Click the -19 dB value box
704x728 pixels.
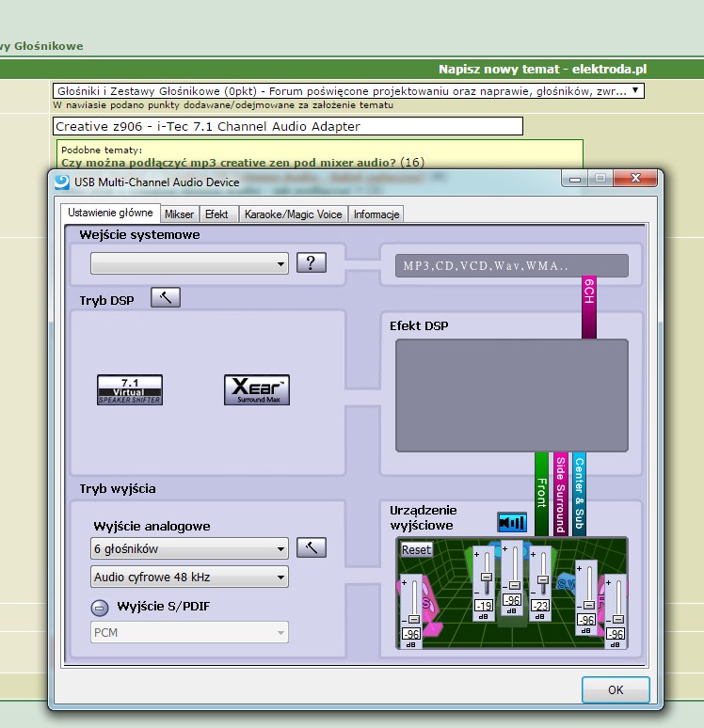click(x=484, y=606)
